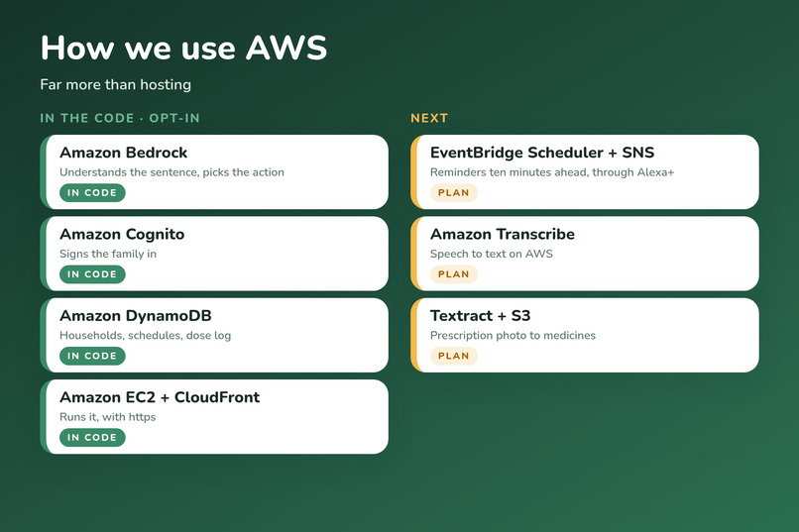This screenshot has height=532, width=799.
Task: Click the PLAN badge under EventBridge Scheduler
Action: point(453,193)
